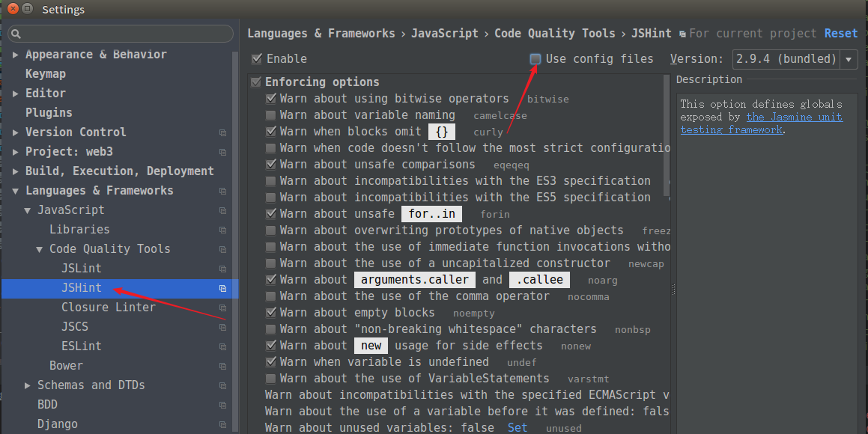868x434 pixels.
Task: Collapse the Languages & Frameworks node
Action: coord(16,192)
